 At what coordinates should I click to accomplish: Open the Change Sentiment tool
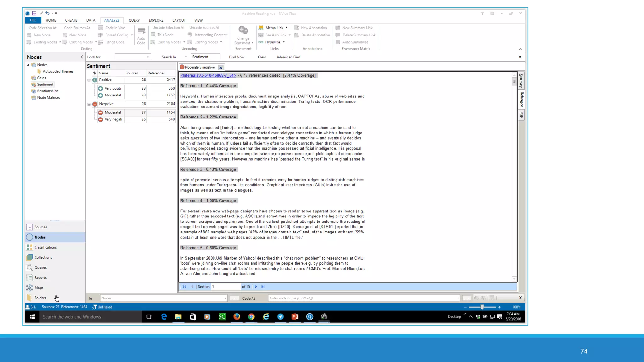243,31
